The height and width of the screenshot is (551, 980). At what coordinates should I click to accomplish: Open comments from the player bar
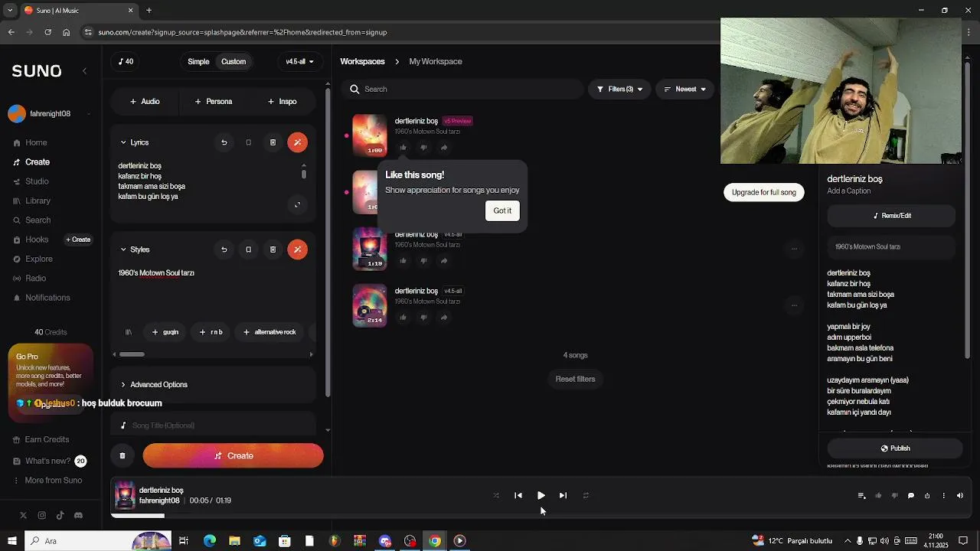pyautogui.click(x=910, y=496)
